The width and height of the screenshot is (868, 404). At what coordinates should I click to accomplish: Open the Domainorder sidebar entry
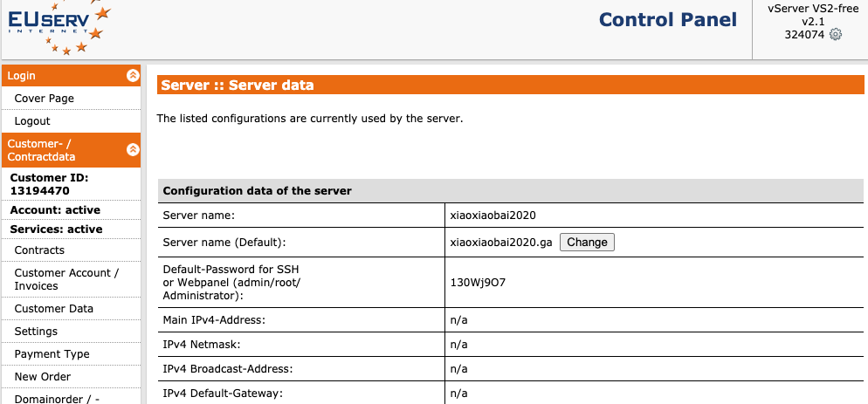point(57,399)
